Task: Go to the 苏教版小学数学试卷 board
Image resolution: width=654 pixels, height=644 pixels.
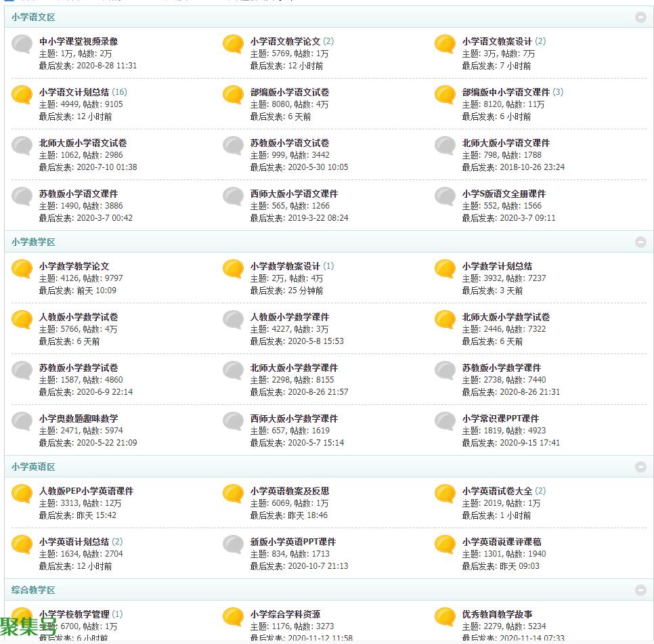Action: tap(79, 368)
